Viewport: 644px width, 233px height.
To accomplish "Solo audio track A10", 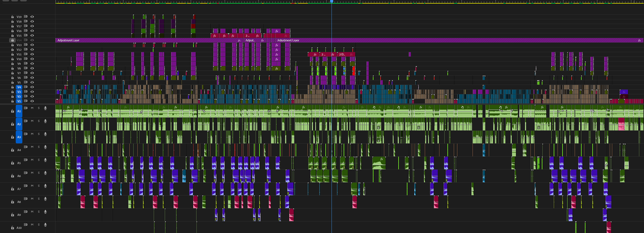I will [39, 225].
